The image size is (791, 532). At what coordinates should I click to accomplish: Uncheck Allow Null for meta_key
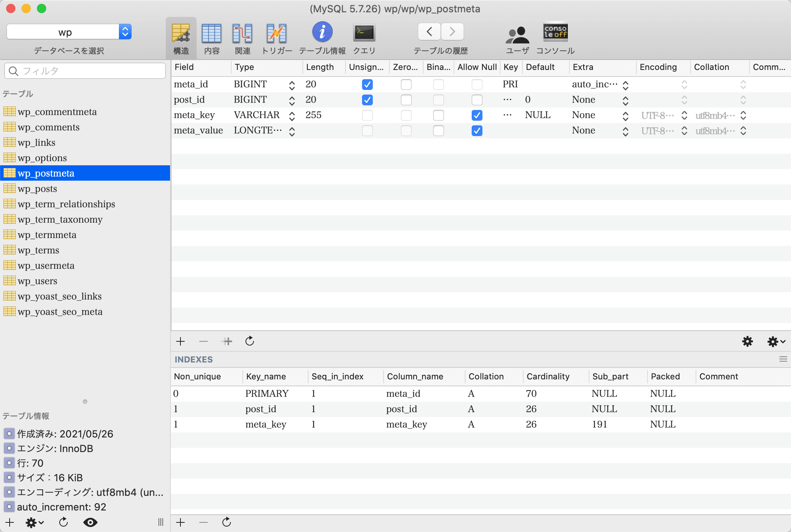click(x=477, y=115)
